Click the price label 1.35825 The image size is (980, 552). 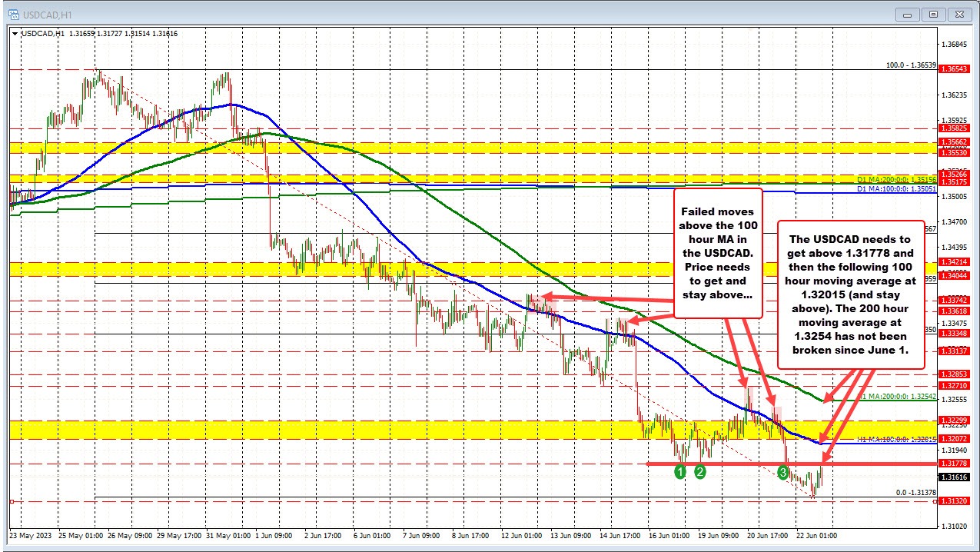[x=952, y=128]
